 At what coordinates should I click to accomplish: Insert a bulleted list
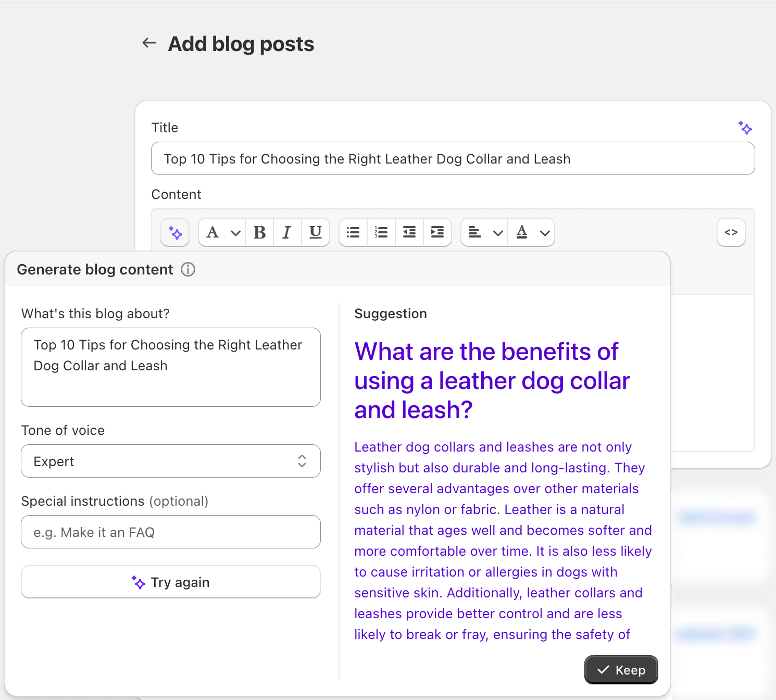tap(353, 232)
